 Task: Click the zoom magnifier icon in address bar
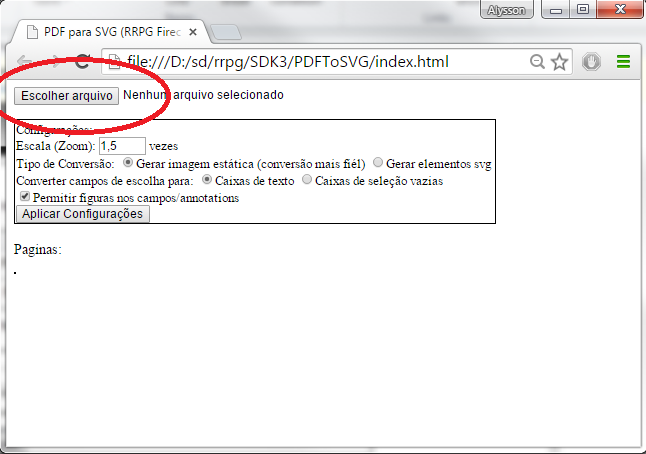[x=538, y=62]
